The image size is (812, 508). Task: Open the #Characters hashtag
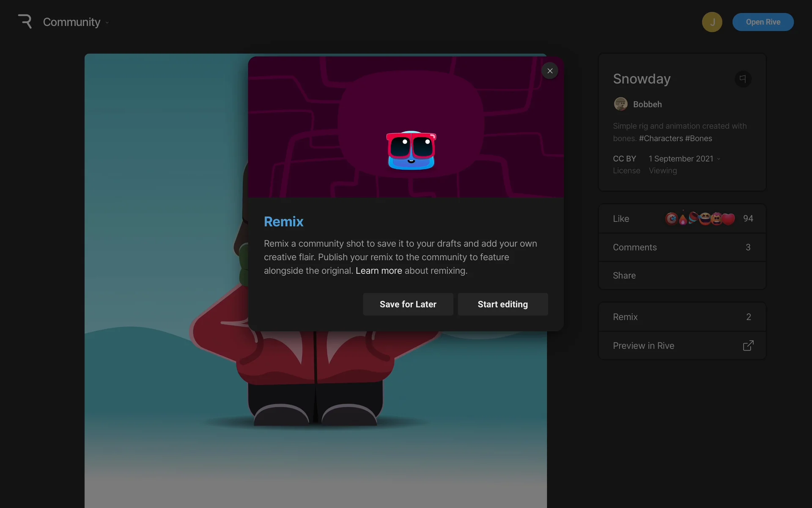661,138
